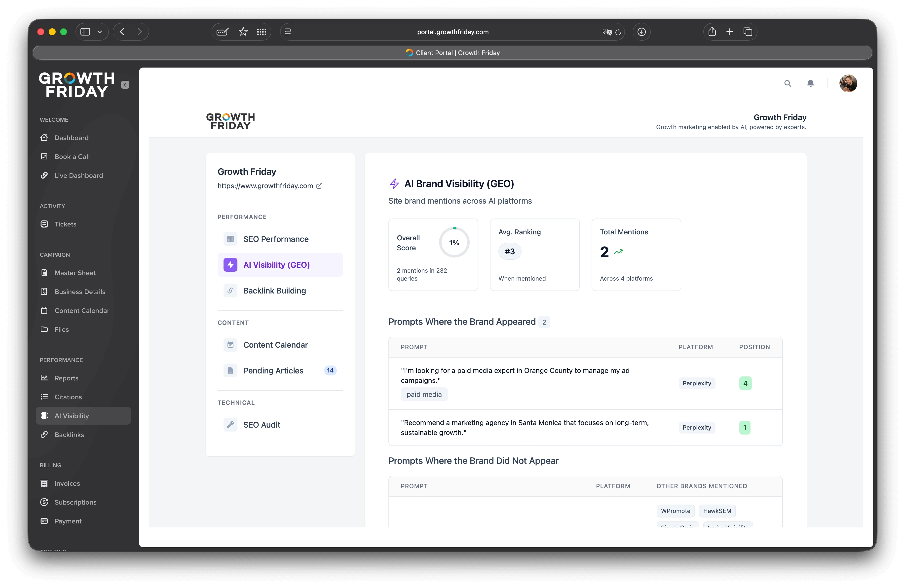Open the user profile avatar menu
Viewport: 905px width, 588px height.
[848, 83]
